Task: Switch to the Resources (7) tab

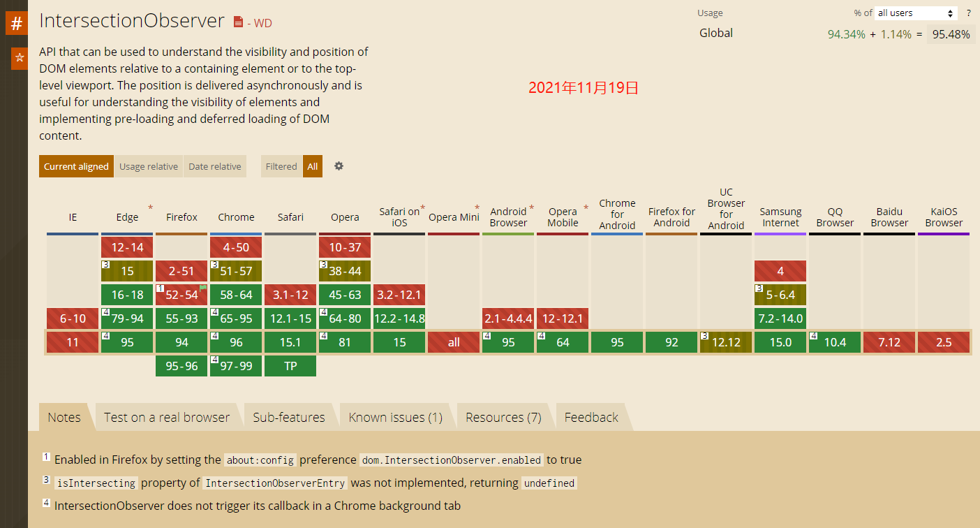Action: pos(503,418)
